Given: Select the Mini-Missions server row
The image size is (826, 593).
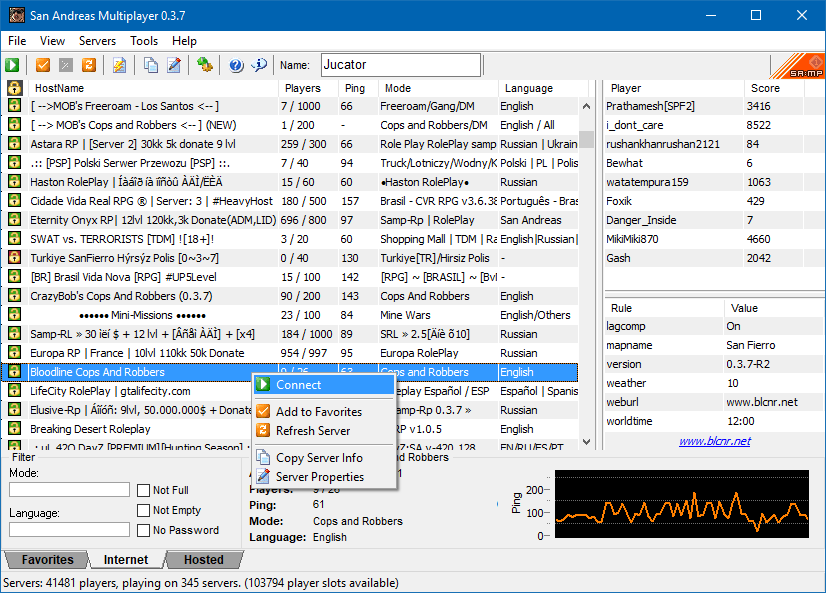Looking at the screenshot, I should click(289, 315).
